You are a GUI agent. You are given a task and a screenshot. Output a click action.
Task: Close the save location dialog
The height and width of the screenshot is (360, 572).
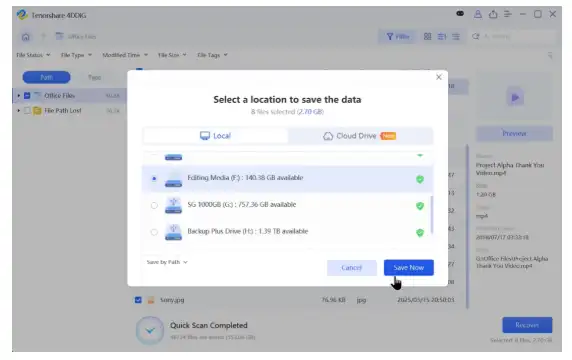click(439, 77)
